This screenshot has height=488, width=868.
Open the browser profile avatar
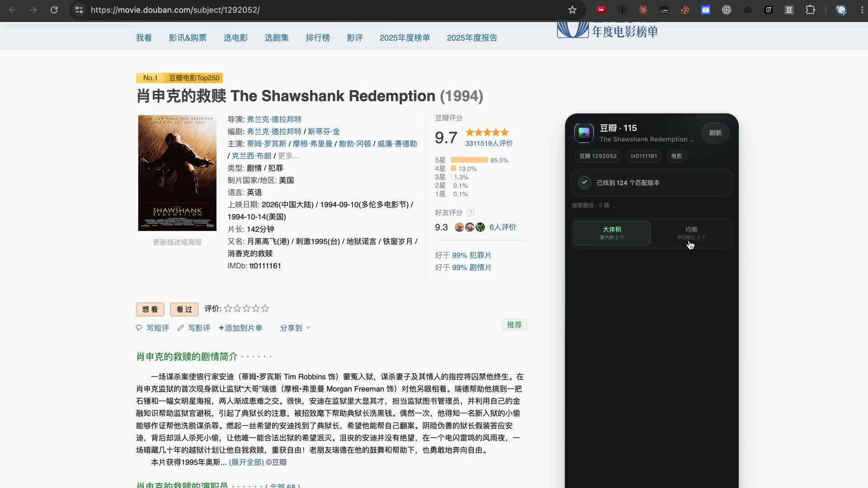[x=841, y=9]
